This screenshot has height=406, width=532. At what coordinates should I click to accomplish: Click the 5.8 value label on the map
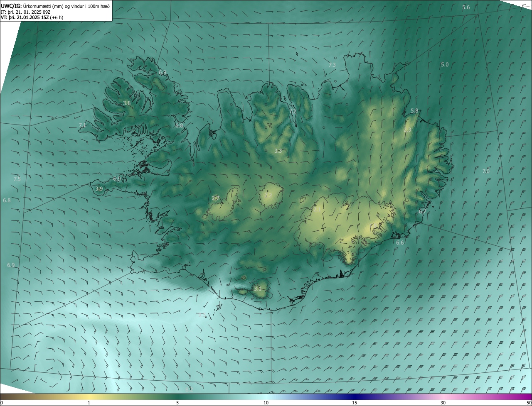pyautogui.click(x=414, y=111)
